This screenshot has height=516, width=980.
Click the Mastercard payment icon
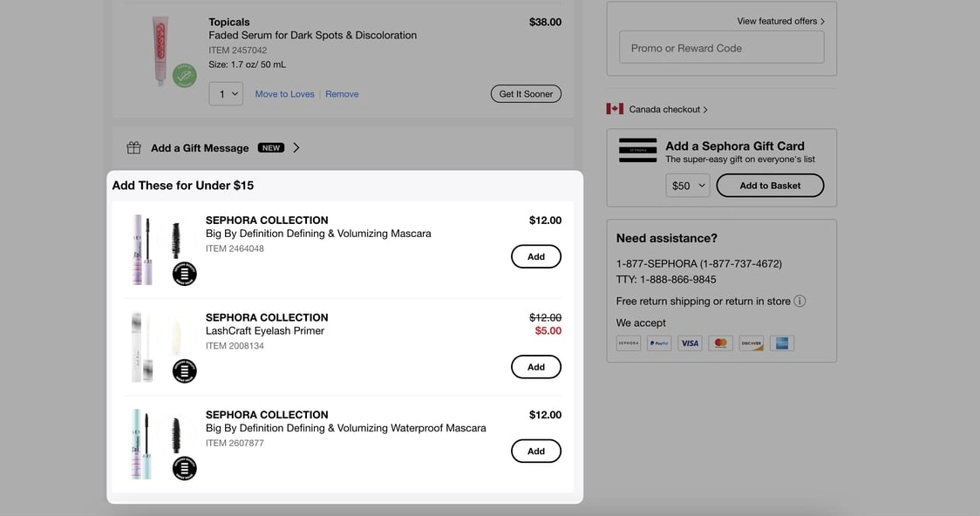click(720, 343)
